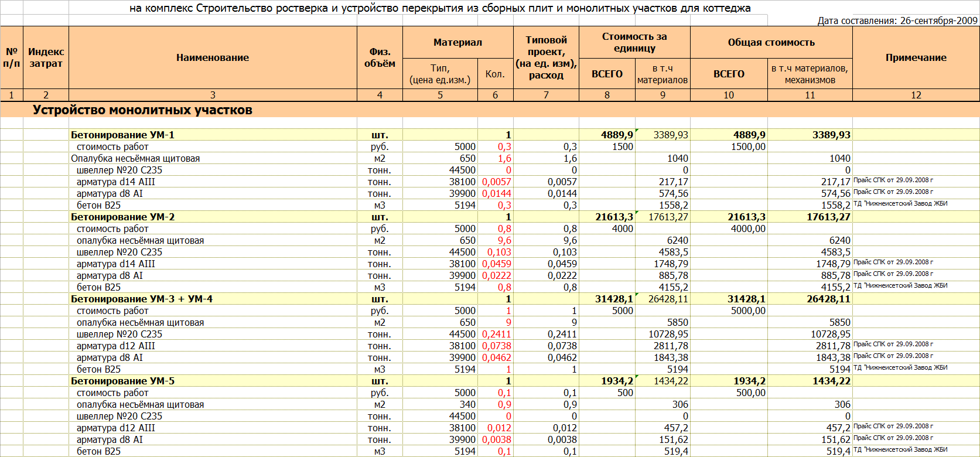Select "швеллер №20 C235" under УМ-3 + УМ-4
980x457 pixels.
click(119, 334)
